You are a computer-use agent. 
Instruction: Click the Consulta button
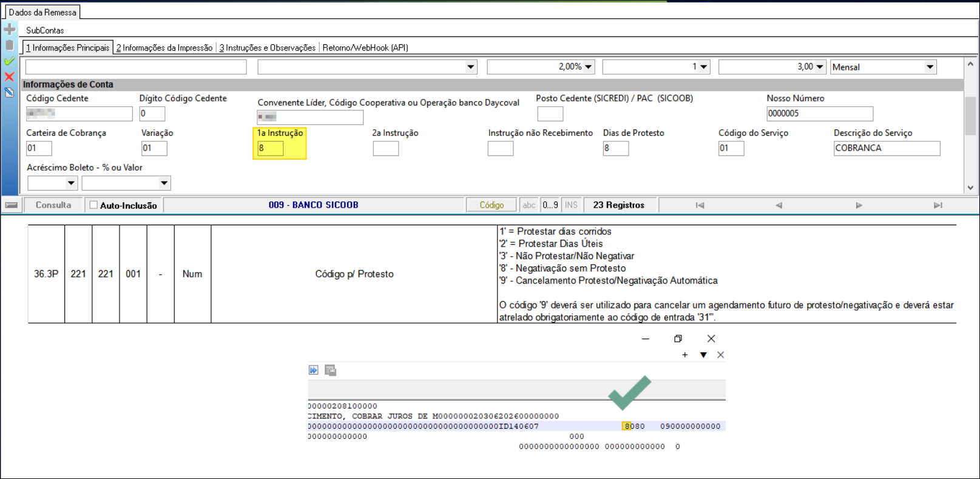[53, 205]
